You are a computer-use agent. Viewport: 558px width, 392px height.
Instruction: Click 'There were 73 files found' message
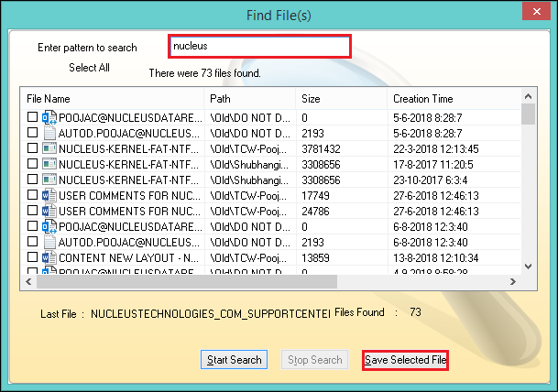(204, 73)
